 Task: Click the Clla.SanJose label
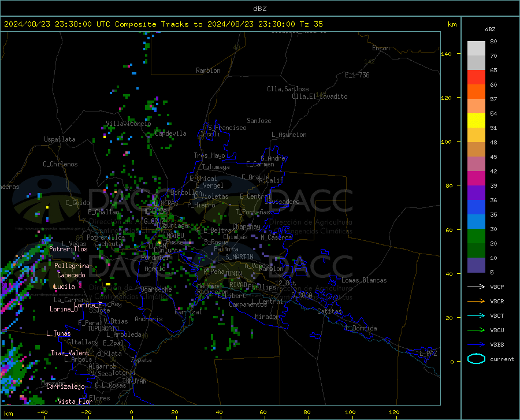tap(288, 89)
